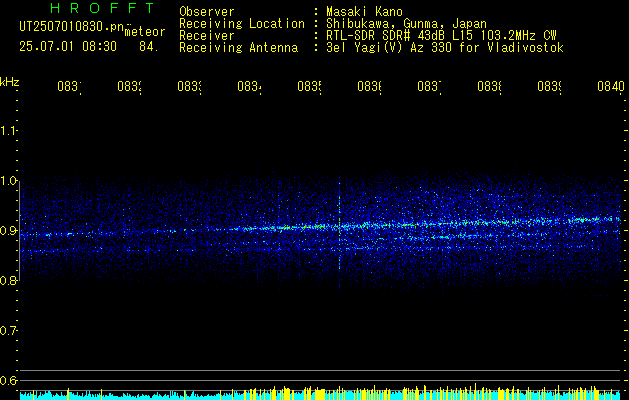Click the 0.8 kHz axis label

click(8, 281)
